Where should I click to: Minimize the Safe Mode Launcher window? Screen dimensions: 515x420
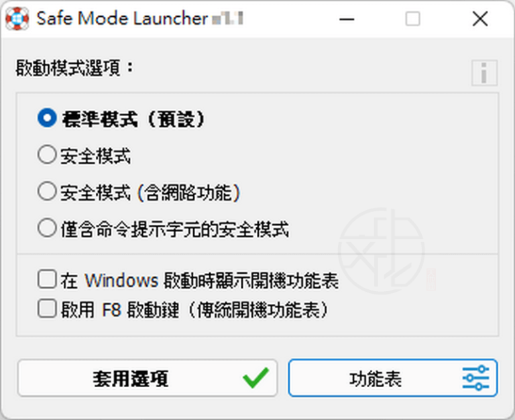point(347,19)
